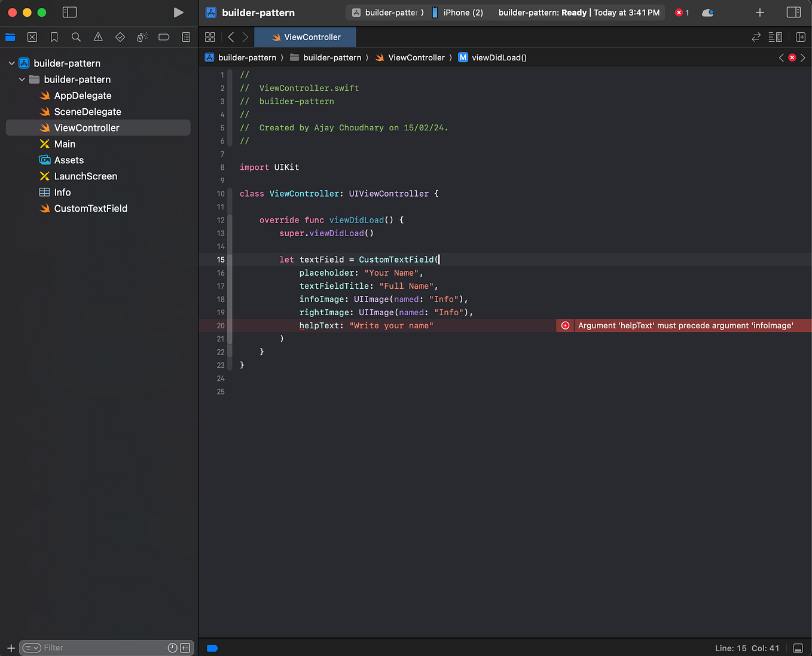Click line number 15 in gutter
Screen dimensions: 812x656
pyautogui.click(x=221, y=260)
